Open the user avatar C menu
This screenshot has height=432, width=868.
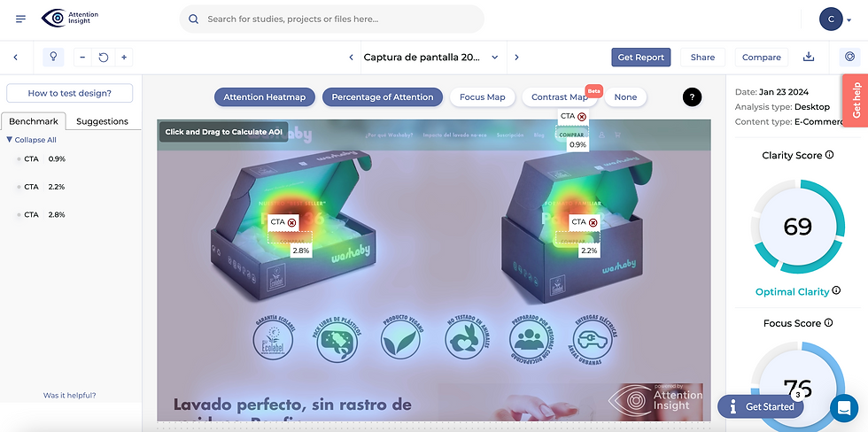click(831, 19)
